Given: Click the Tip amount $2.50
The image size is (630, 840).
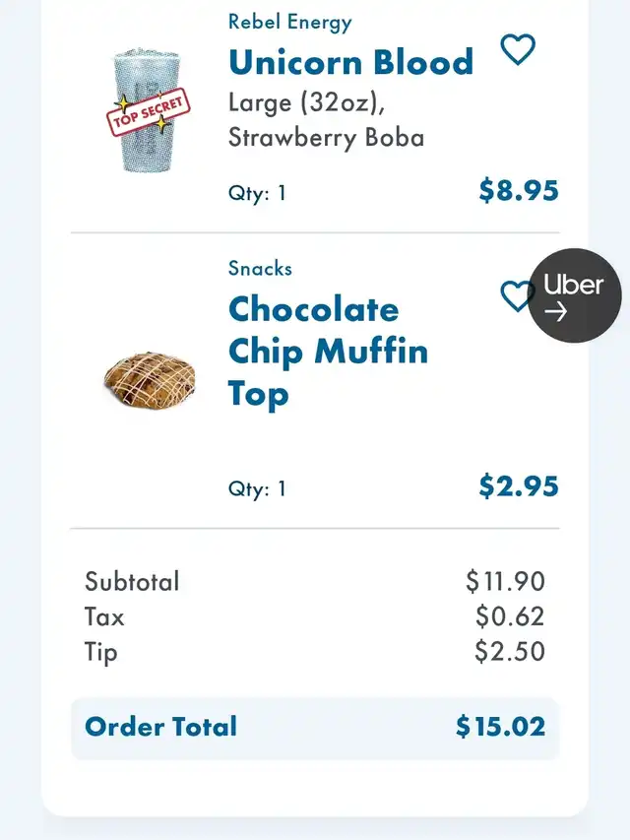Looking at the screenshot, I should click(x=510, y=651).
